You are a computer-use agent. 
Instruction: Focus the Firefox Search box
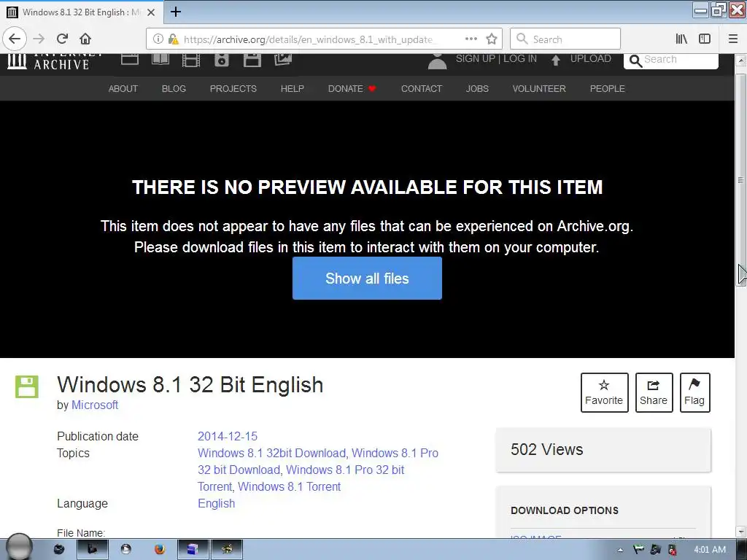point(565,39)
